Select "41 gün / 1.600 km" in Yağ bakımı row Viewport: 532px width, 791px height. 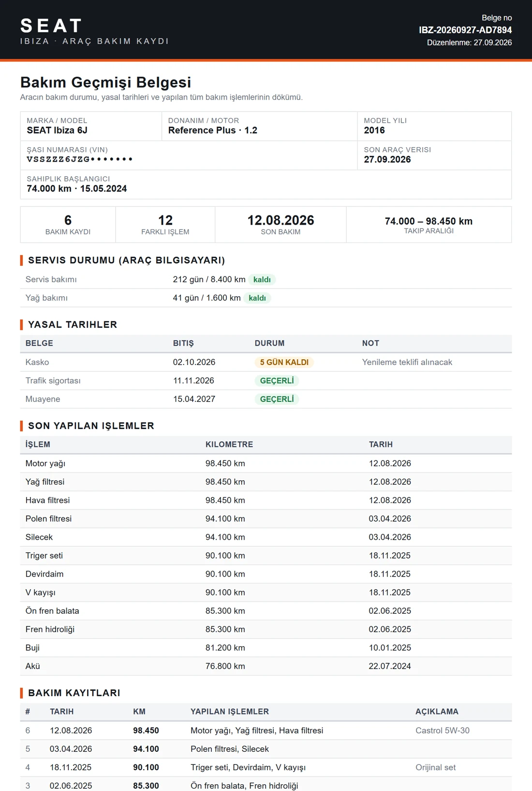(207, 298)
